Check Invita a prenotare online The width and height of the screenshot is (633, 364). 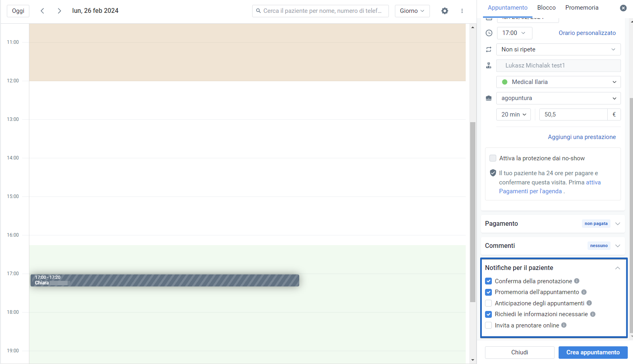click(x=488, y=325)
